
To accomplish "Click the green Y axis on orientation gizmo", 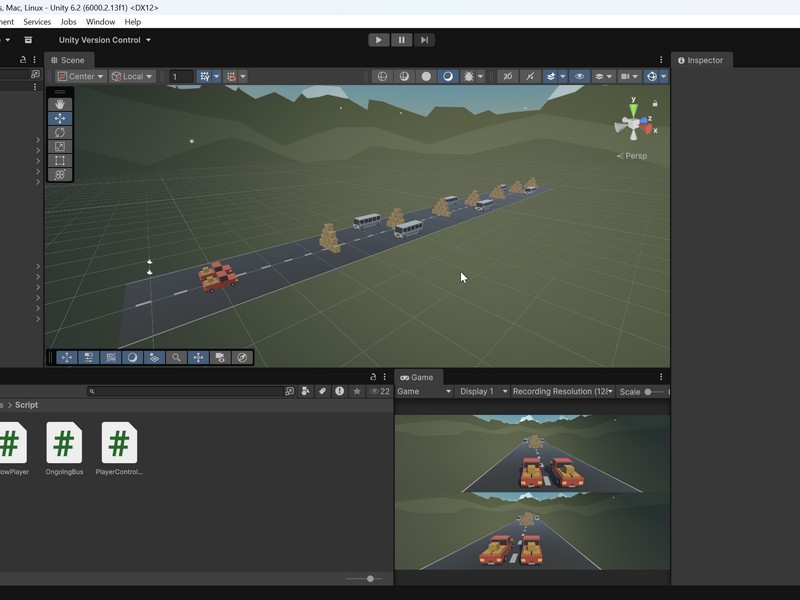I will 633,108.
